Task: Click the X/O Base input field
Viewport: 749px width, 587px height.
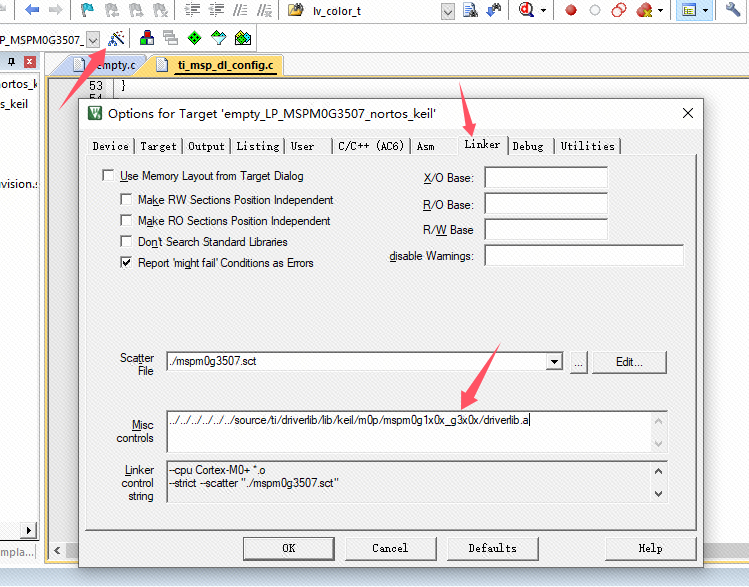Action: [546, 178]
